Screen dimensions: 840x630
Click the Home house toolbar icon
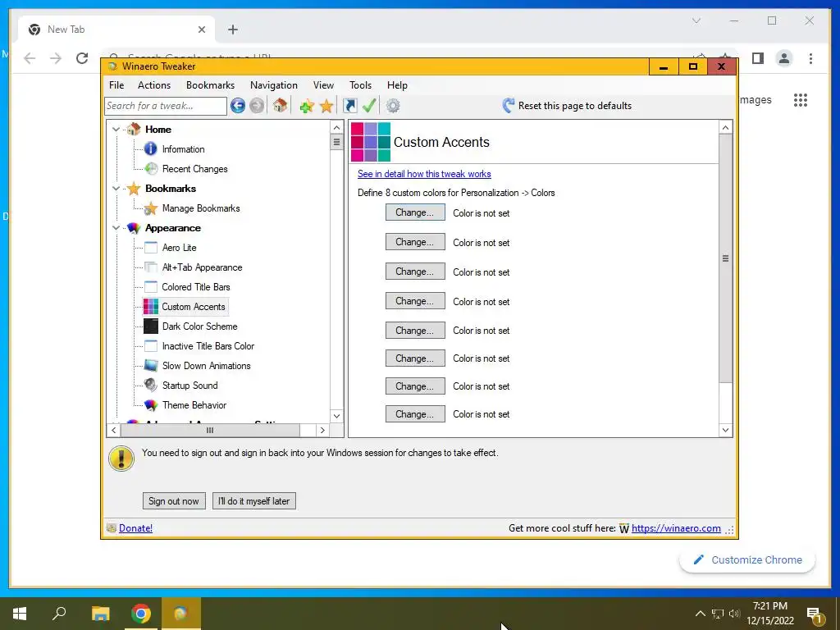(280, 105)
